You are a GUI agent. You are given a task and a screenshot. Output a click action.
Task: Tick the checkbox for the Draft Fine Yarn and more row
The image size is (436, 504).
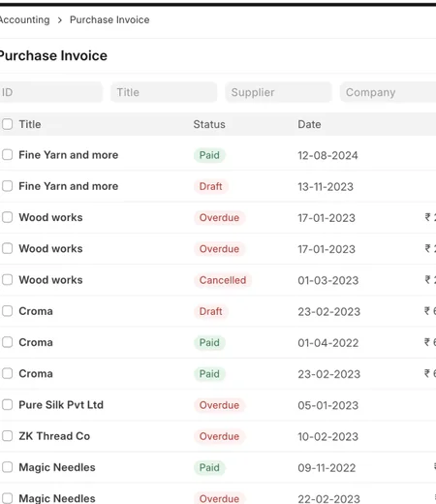[x=7, y=186]
